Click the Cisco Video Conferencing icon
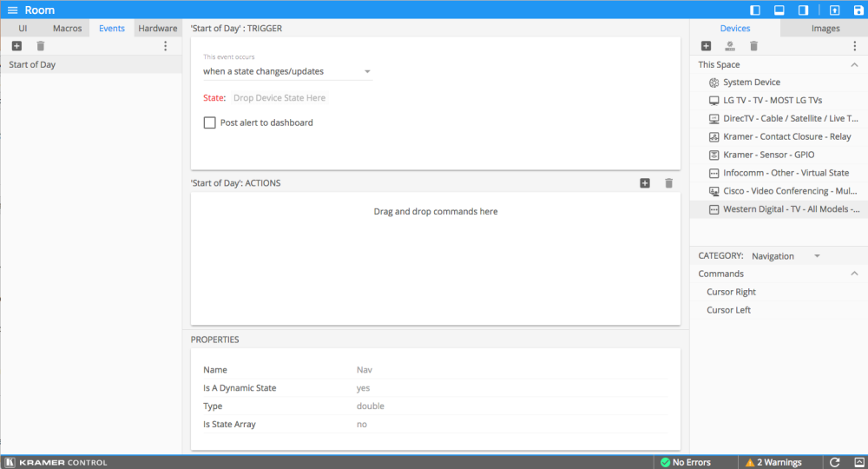Screen dimensions: 868x469 tap(714, 191)
